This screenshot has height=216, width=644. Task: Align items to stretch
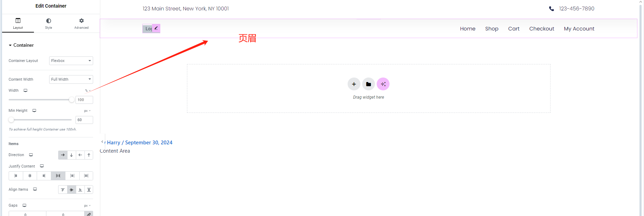pos(89,190)
